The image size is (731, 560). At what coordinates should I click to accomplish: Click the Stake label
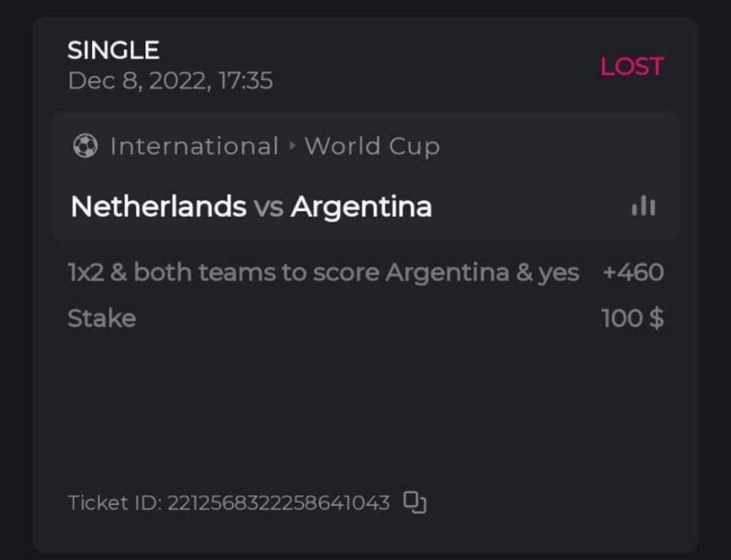(102, 318)
